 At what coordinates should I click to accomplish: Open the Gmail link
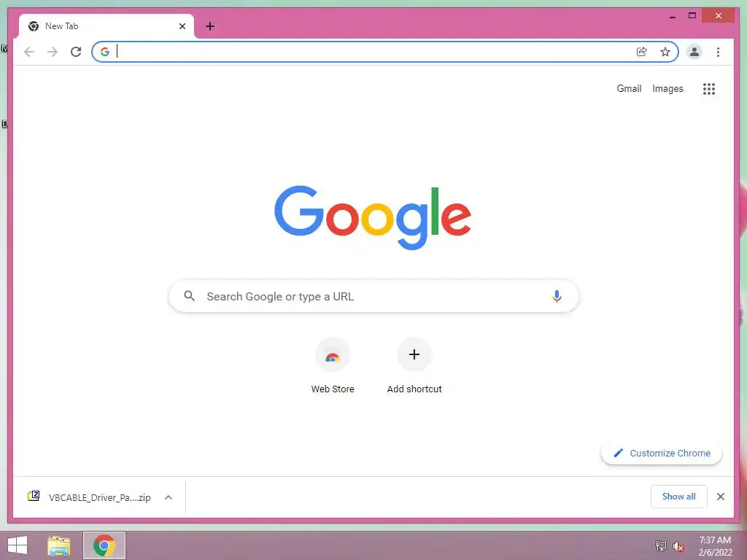[x=629, y=88]
